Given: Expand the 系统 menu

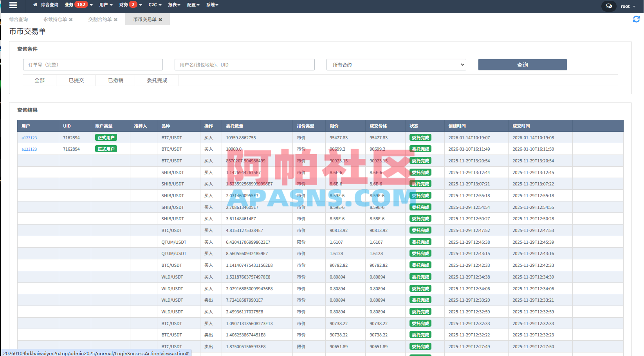Looking at the screenshot, I should (x=212, y=5).
